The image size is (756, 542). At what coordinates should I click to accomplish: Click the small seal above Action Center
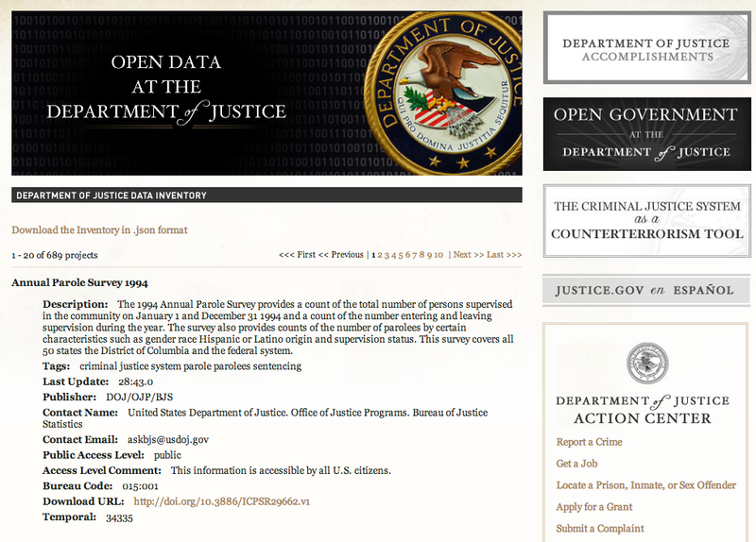646,364
